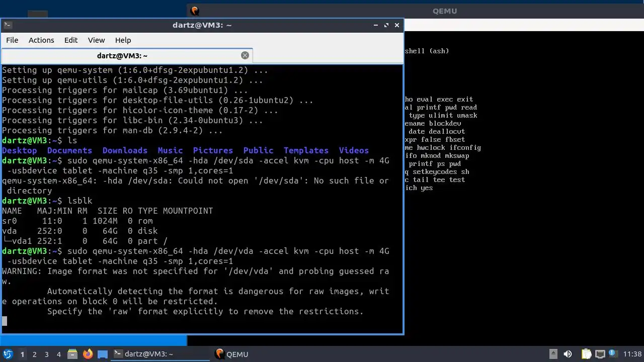Click the 'Processing triggers for mailcap' line
The height and width of the screenshot is (362, 644).
[x=125, y=90]
